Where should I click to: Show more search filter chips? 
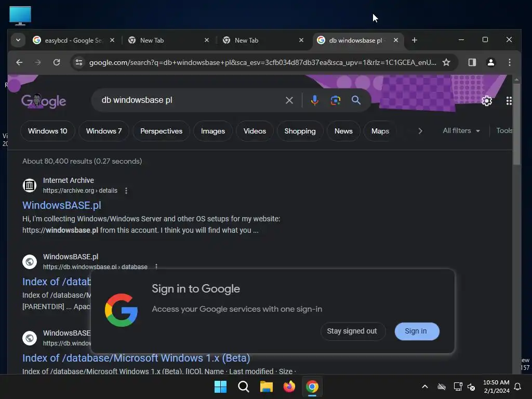(420, 131)
